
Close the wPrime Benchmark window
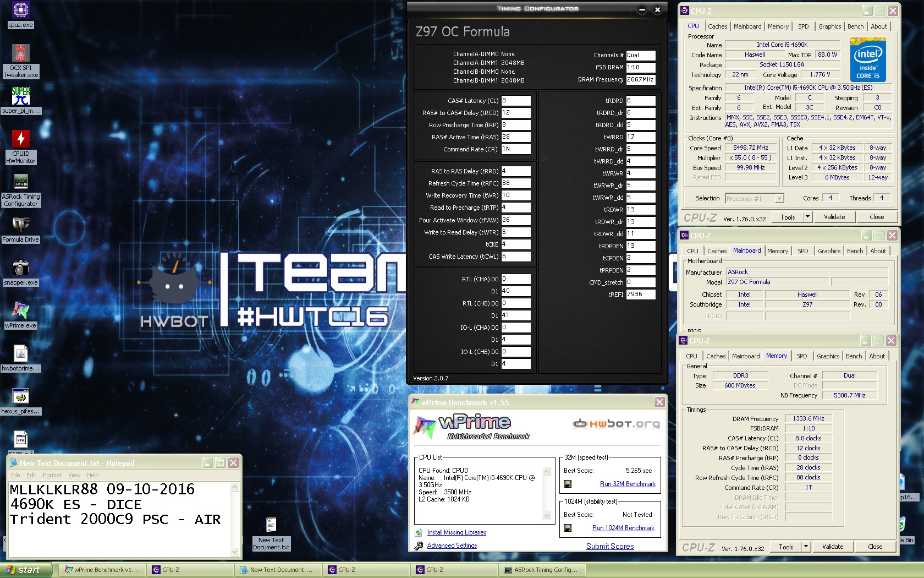(659, 402)
